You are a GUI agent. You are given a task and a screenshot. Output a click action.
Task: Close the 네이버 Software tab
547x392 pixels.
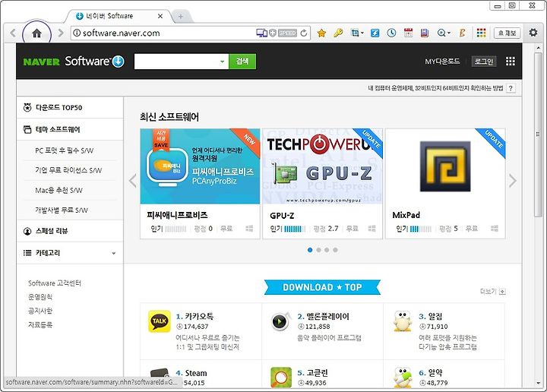pos(160,16)
